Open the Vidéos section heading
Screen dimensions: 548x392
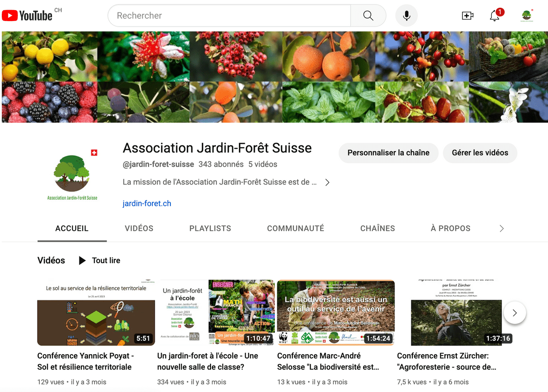click(51, 260)
